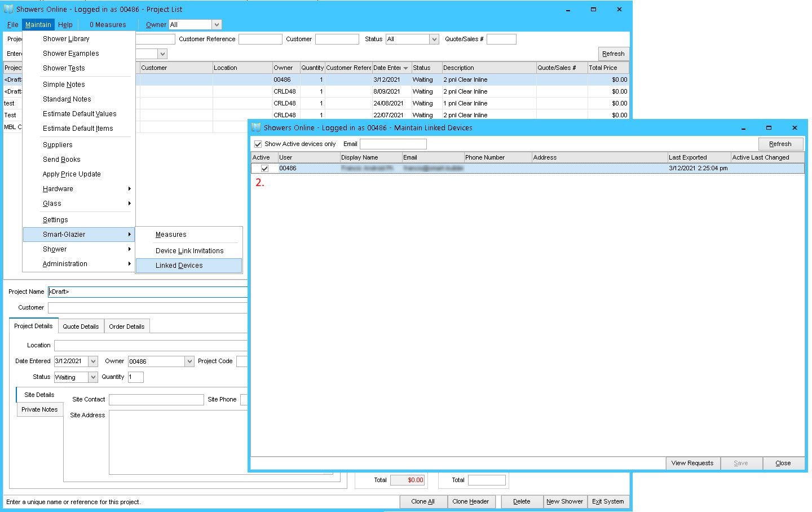812x512 pixels.
Task: Open the Help menu
Action: tap(65, 25)
